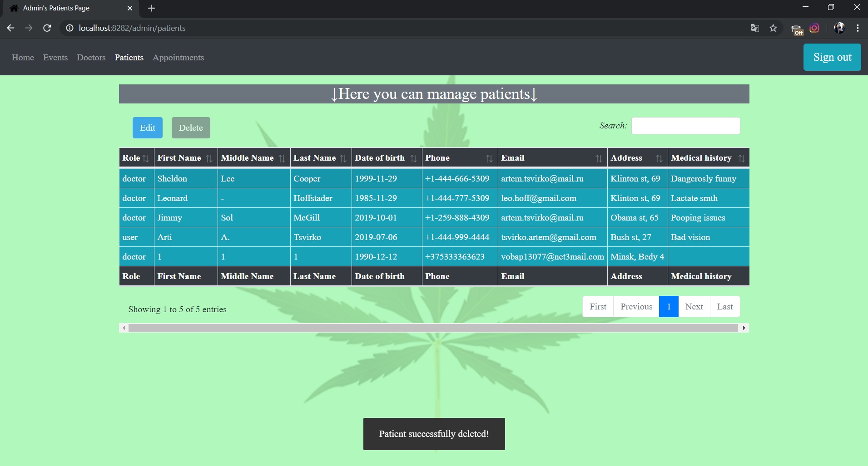Click medical history Lactate smth
The width and height of the screenshot is (868, 466).
[x=694, y=198]
